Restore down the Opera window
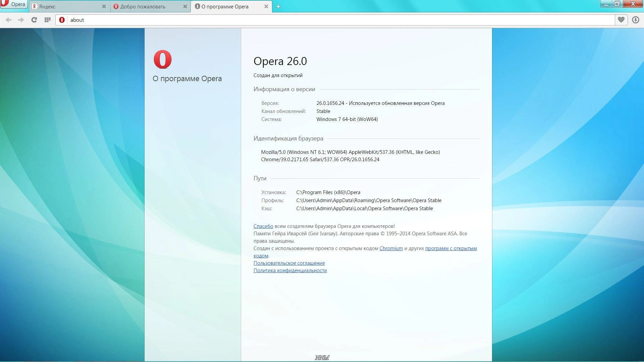Image resolution: width=644 pixels, height=362 pixels. pos(617,4)
